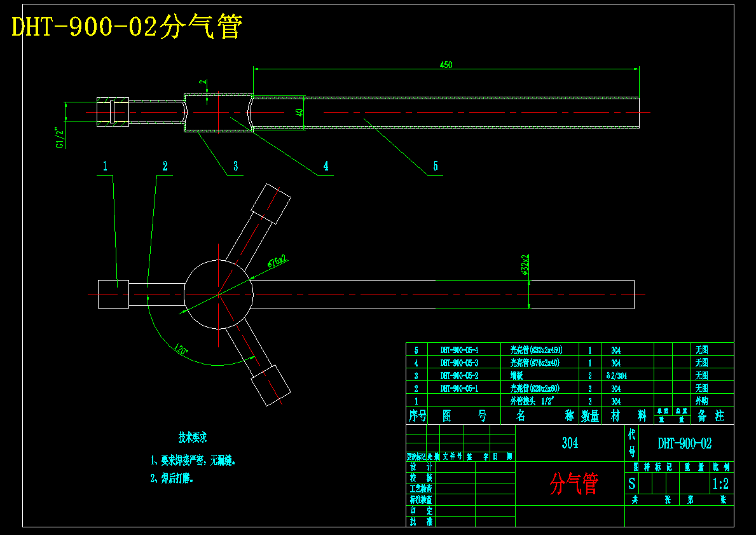Click part number DHT-900-05-4 in the parts list
Screen dimensions: 756x535
460,350
